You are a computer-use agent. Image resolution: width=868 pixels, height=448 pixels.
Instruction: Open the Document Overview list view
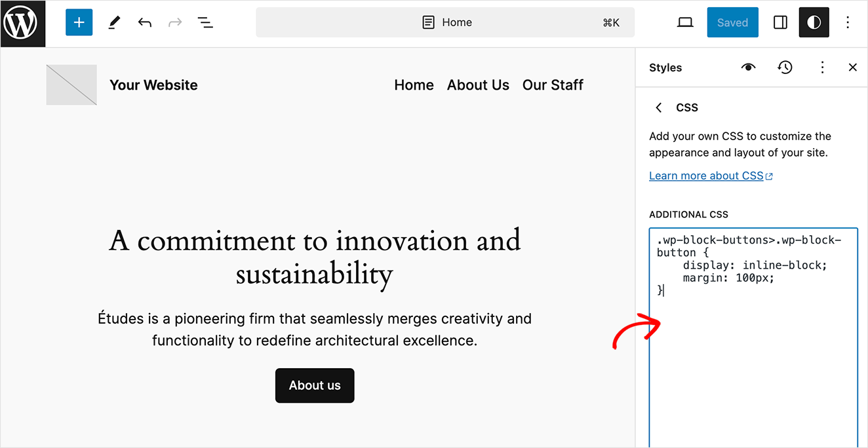tap(205, 22)
